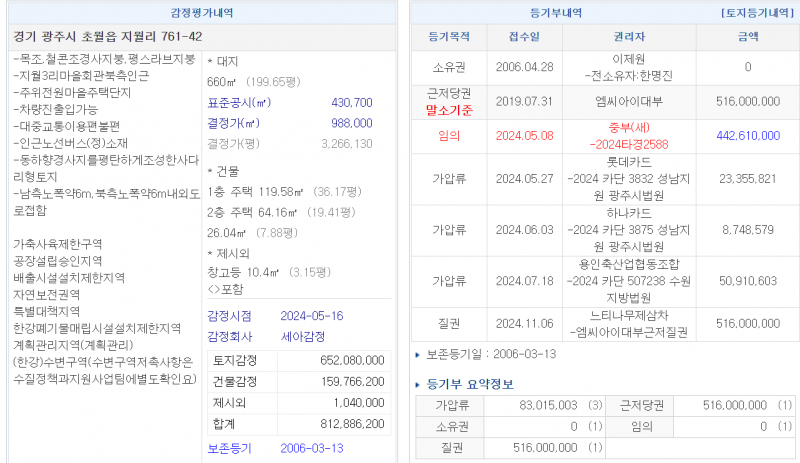Click 엠씨아이대부 in the 근저당권 row

(629, 101)
